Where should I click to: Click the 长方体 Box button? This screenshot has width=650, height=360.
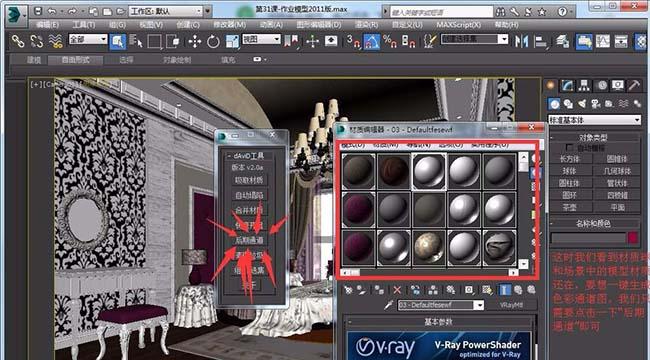tap(570, 159)
